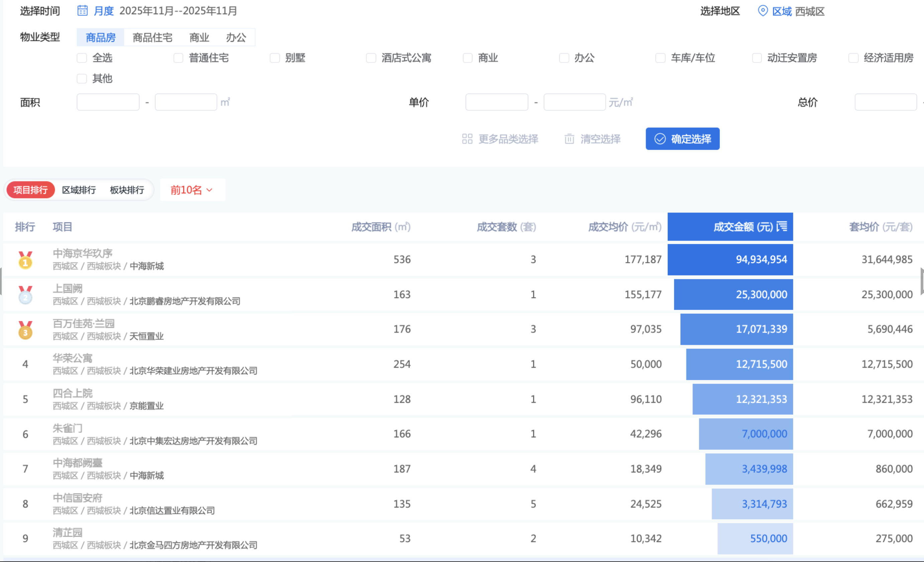Expand the 前10名 ranking dropdown
Screen dimensions: 924x562
point(192,190)
